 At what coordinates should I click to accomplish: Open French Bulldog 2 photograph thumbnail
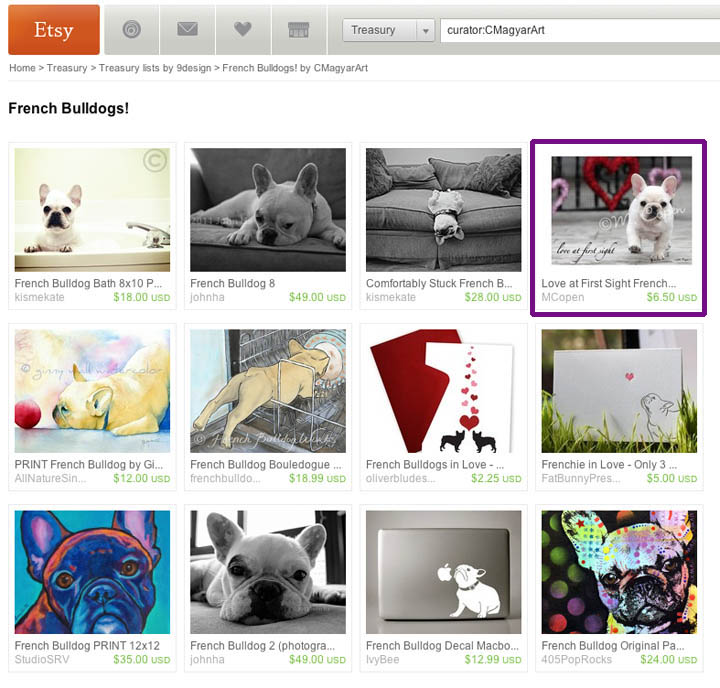coord(268,572)
